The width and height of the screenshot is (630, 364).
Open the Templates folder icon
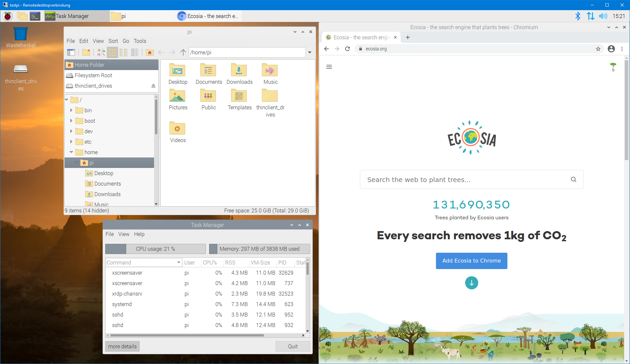click(x=240, y=100)
